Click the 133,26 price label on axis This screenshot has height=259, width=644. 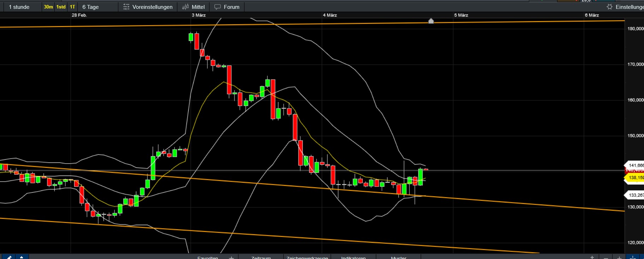(x=635, y=195)
